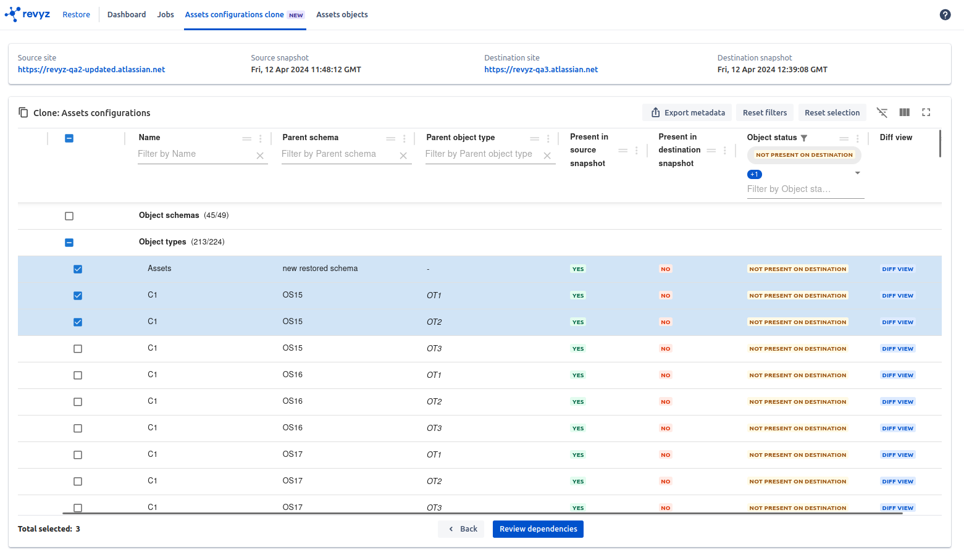Check the C1 OS15 OT3 checkbox
964x560 pixels.
[x=78, y=349]
